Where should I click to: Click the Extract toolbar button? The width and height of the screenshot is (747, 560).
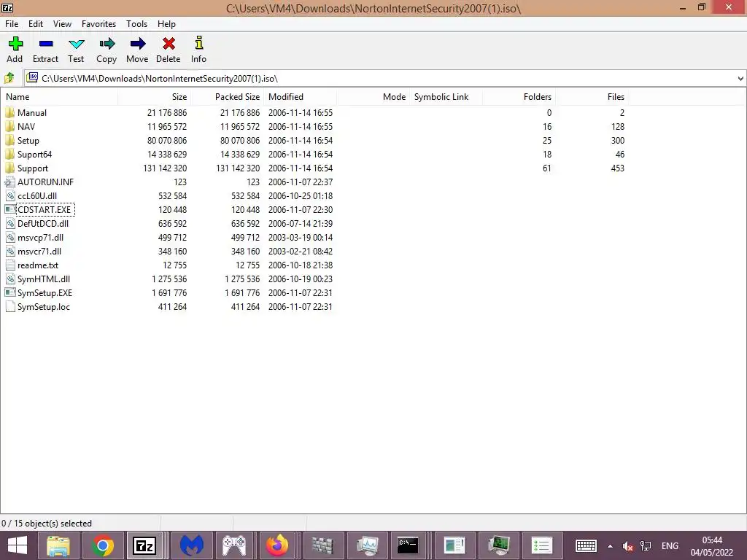46,50
